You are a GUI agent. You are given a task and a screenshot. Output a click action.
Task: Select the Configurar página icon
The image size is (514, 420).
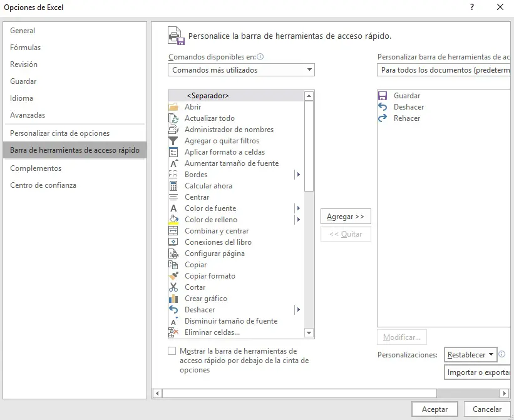(173, 254)
